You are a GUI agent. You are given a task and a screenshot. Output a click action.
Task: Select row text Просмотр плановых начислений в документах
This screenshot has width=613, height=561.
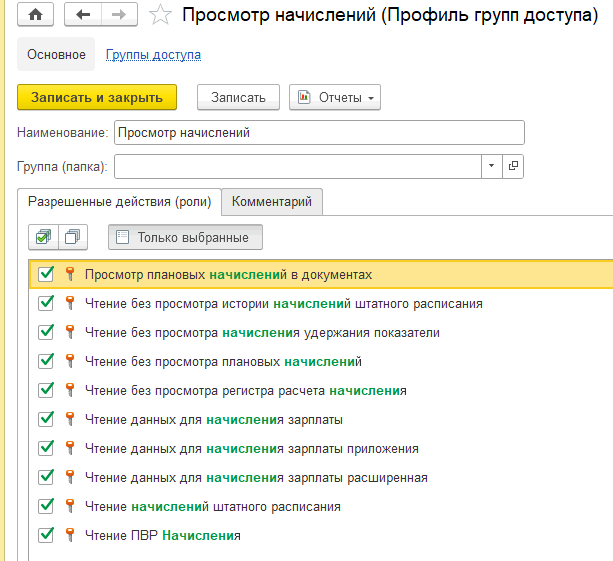point(228,274)
